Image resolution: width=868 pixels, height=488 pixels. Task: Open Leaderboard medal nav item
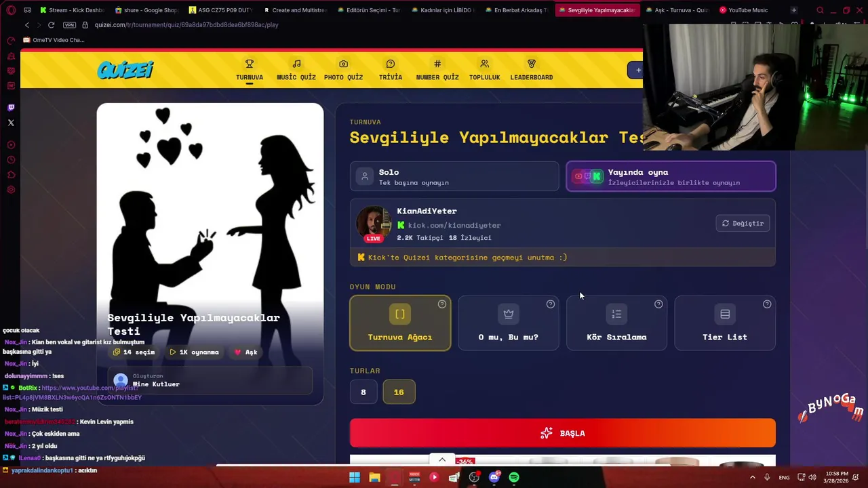[x=532, y=70]
